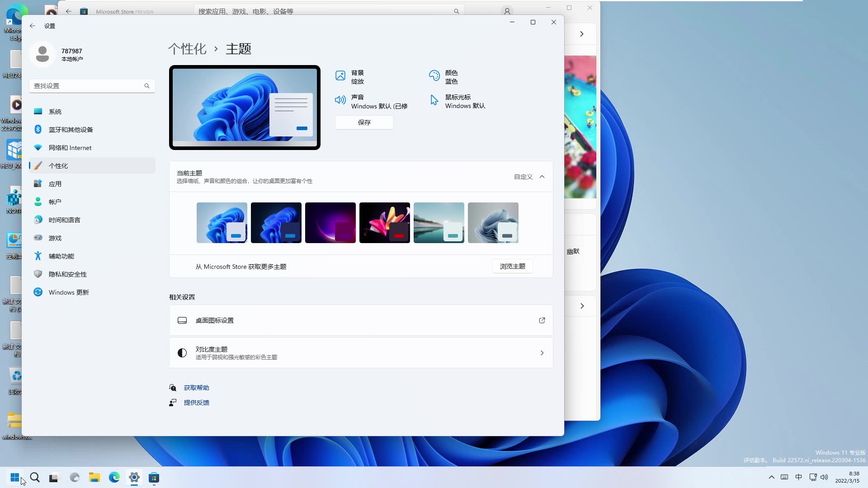Click the Microsoft Store user account icon
Screen dimensions: 868x488
click(507, 11)
